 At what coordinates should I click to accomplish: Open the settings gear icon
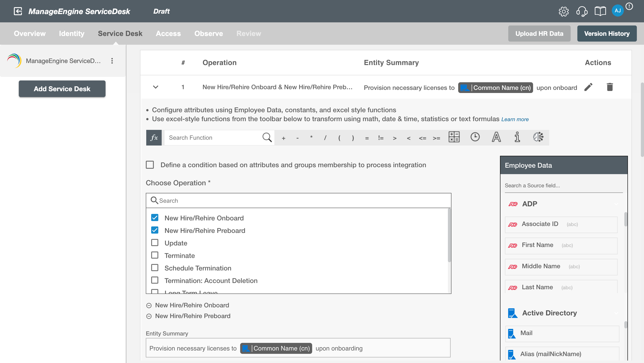pos(563,11)
